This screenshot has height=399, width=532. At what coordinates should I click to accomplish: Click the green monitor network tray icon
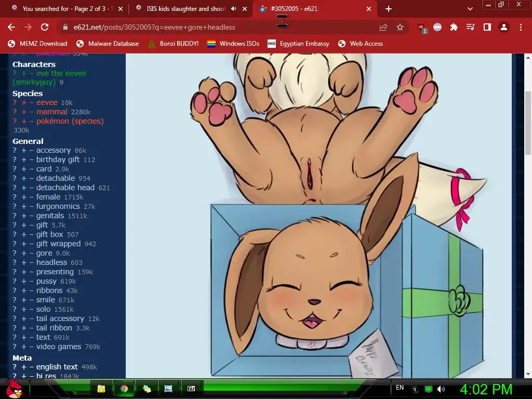coord(429,389)
